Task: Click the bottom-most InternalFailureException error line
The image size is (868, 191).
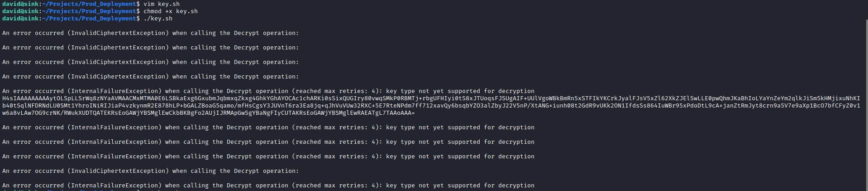Action: 268,186
